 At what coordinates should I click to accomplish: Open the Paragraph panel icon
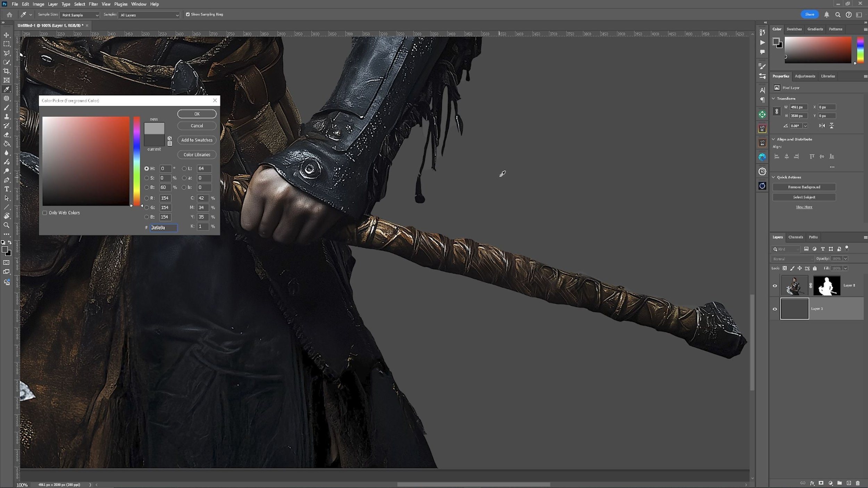[x=762, y=100]
